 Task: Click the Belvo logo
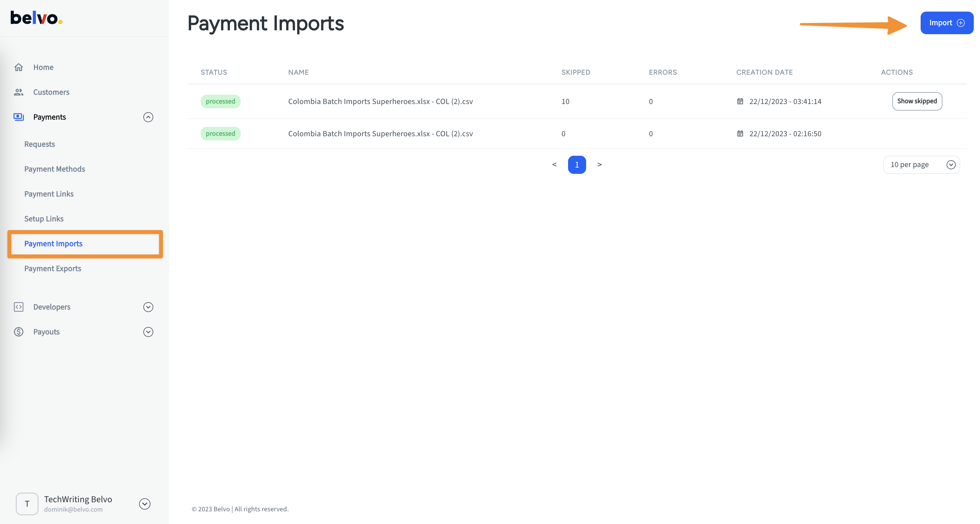tap(36, 18)
